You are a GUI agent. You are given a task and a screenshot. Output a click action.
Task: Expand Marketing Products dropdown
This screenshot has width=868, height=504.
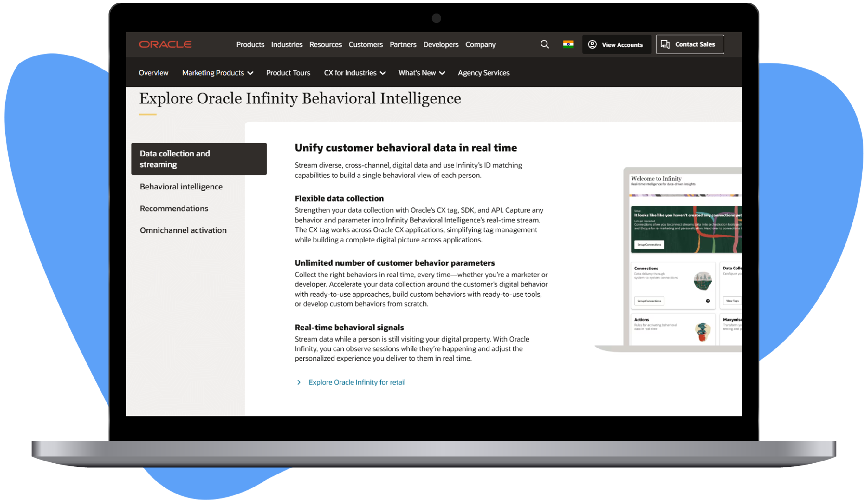pyautogui.click(x=217, y=73)
